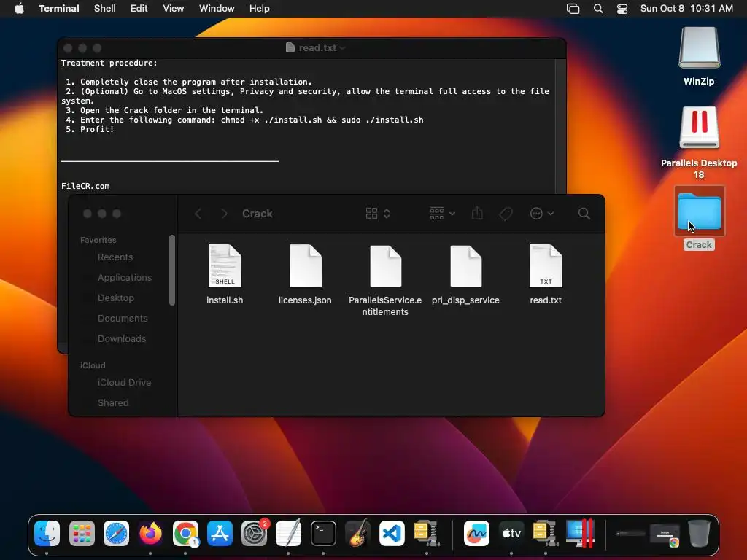Open the Window menu
This screenshot has height=560, width=747.
(x=217, y=9)
